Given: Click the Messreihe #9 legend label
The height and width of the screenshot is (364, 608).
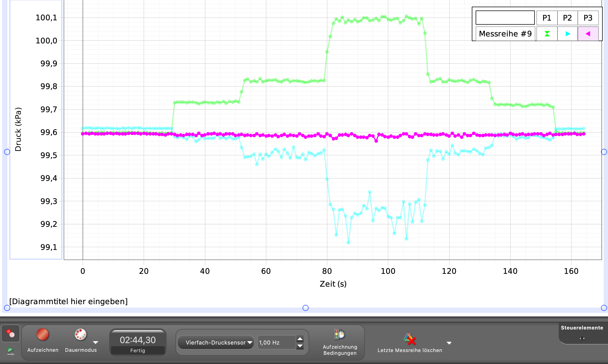Looking at the screenshot, I should 505,34.
